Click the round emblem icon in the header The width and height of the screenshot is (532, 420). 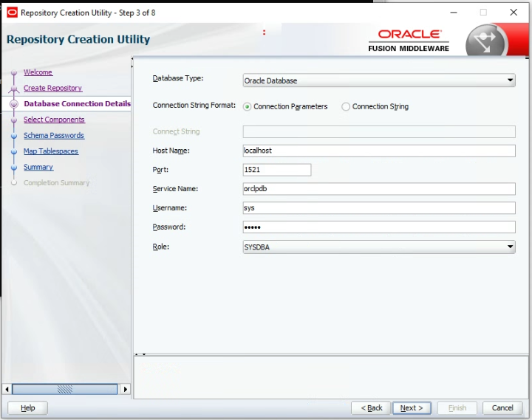(485, 41)
